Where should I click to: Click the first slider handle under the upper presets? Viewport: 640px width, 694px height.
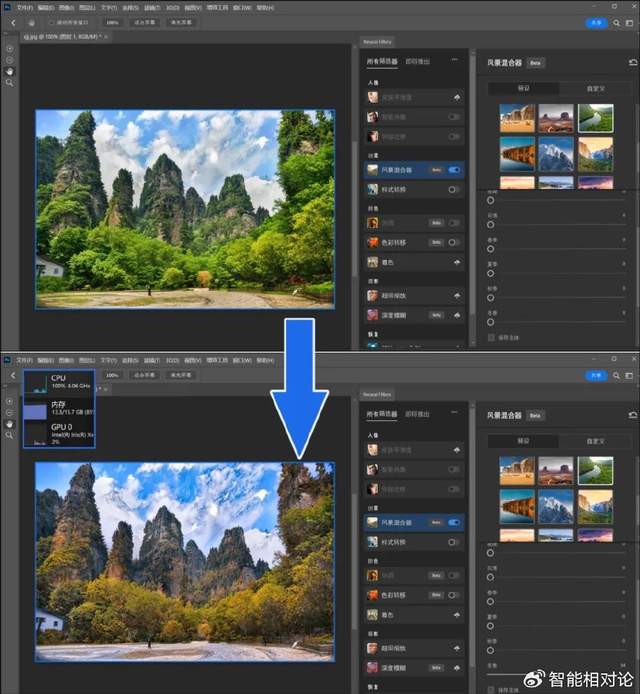tap(491, 200)
